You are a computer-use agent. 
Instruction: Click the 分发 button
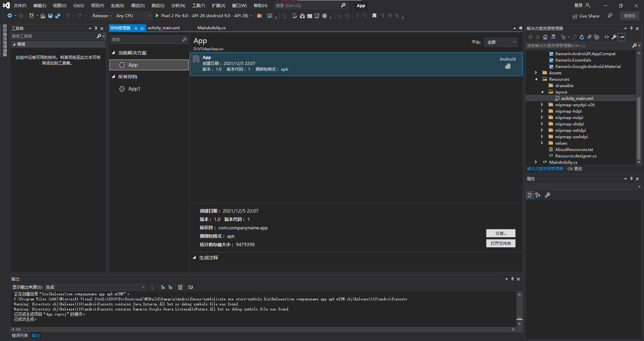coord(501,233)
